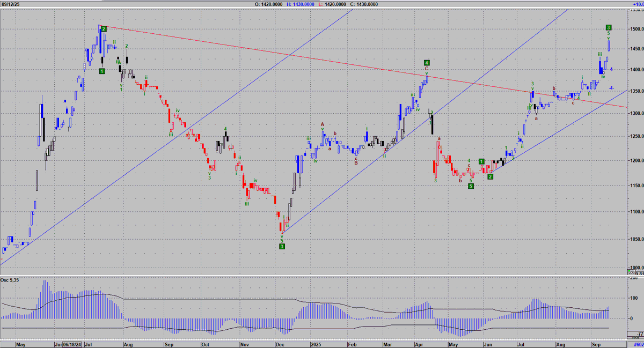This screenshot has width=644, height=348.
Task: Click red wave B label in February
Action: 356,162
